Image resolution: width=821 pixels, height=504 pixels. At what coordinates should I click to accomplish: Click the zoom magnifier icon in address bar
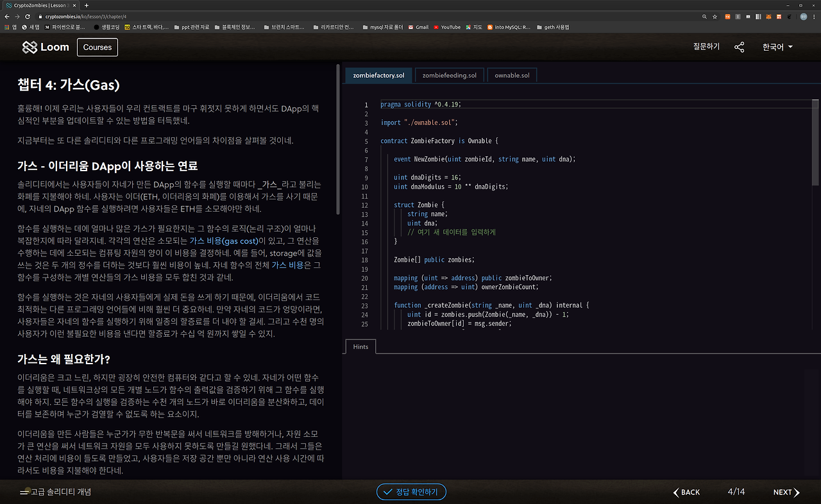[x=705, y=16]
